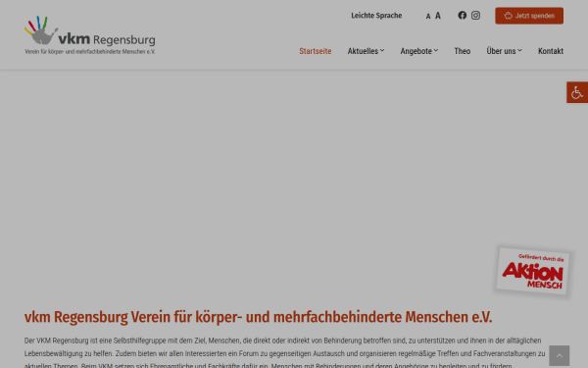Open the wheelchair accessibility toolbar
The width and height of the screenshot is (588, 368).
click(577, 92)
